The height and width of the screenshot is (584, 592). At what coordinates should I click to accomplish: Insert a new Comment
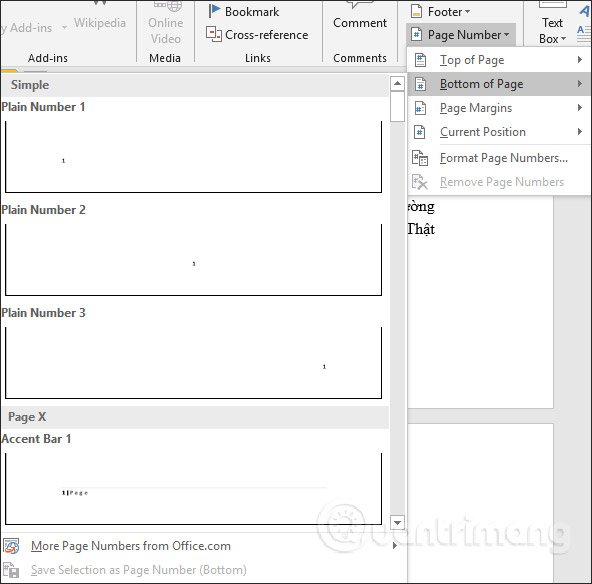pyautogui.click(x=360, y=23)
